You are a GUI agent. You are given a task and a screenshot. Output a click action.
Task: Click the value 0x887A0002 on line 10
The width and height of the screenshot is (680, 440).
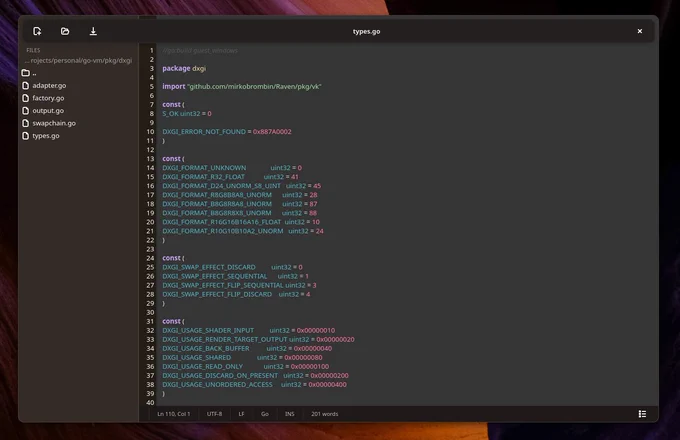pos(272,131)
